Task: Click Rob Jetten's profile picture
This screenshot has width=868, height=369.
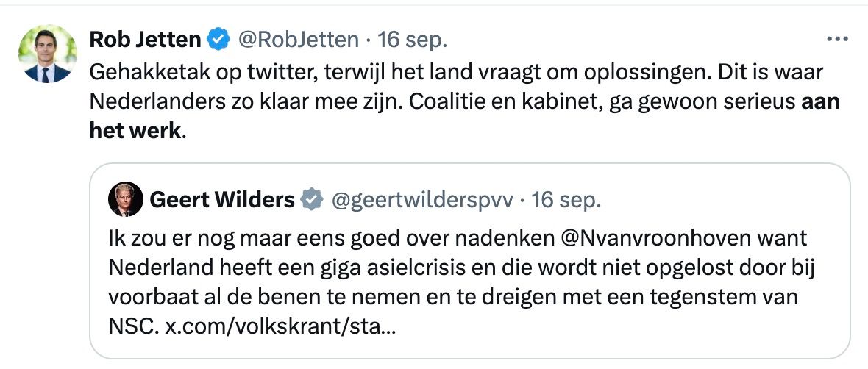Action: tap(47, 54)
